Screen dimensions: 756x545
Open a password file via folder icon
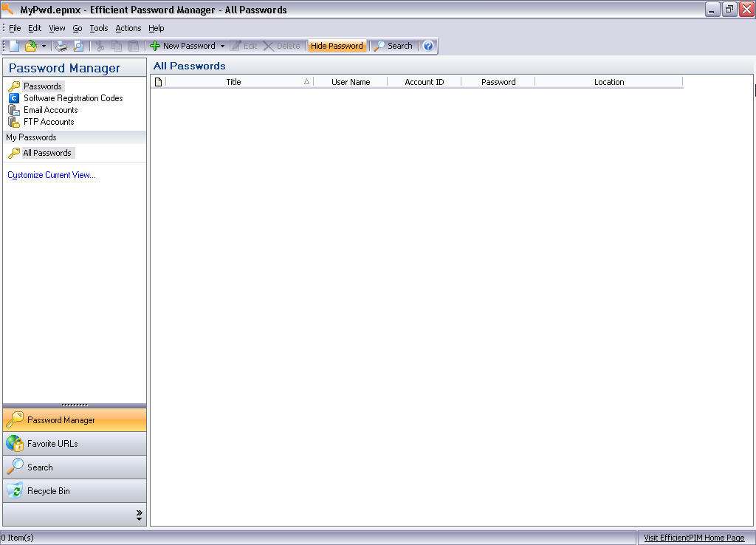[31, 46]
